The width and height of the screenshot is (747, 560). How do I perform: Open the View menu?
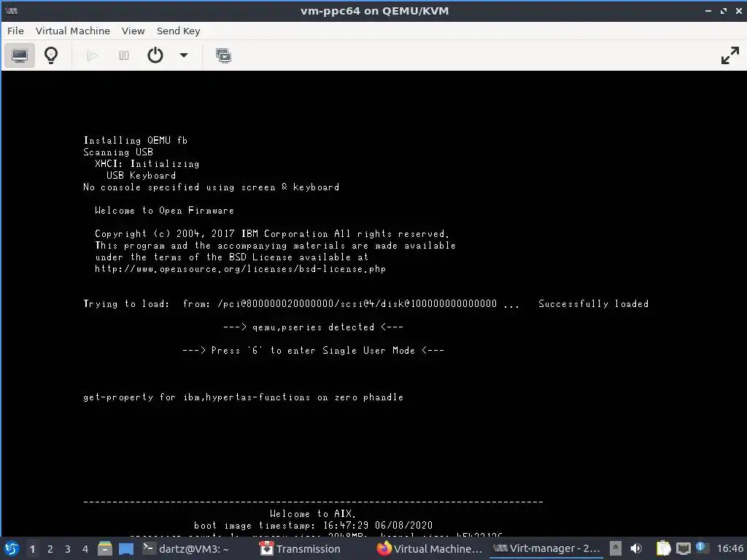pos(133,31)
